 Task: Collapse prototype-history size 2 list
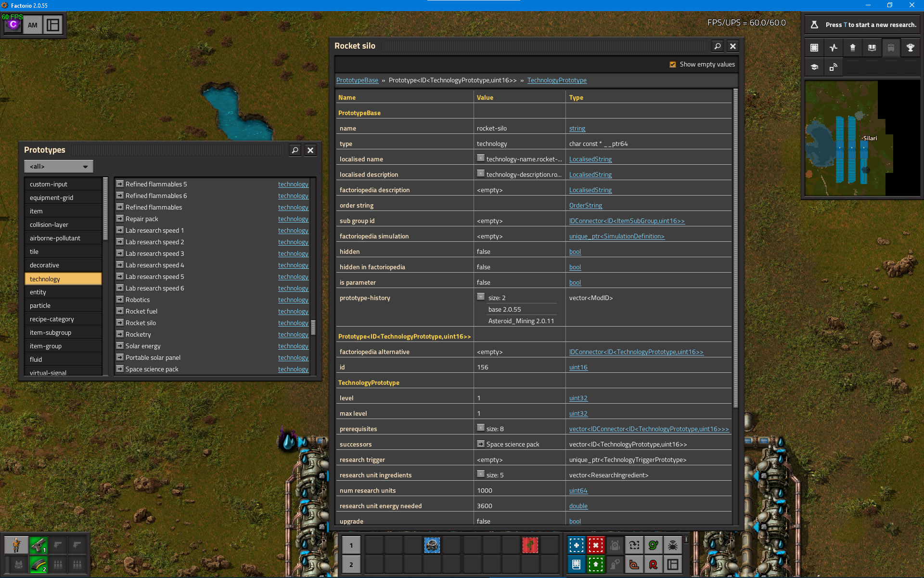coord(480,297)
